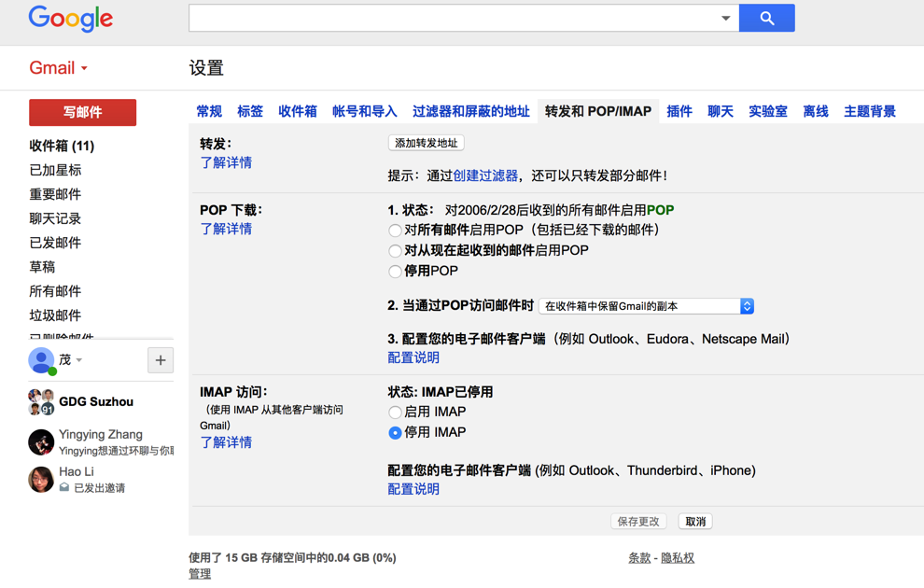Open 所有邮件 folder
This screenshot has width=924, height=588.
point(55,290)
